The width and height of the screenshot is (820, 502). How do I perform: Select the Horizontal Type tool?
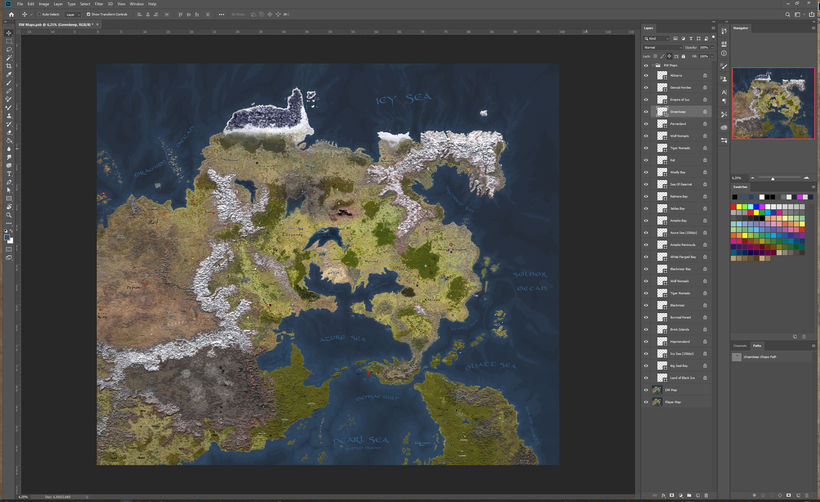[8, 173]
